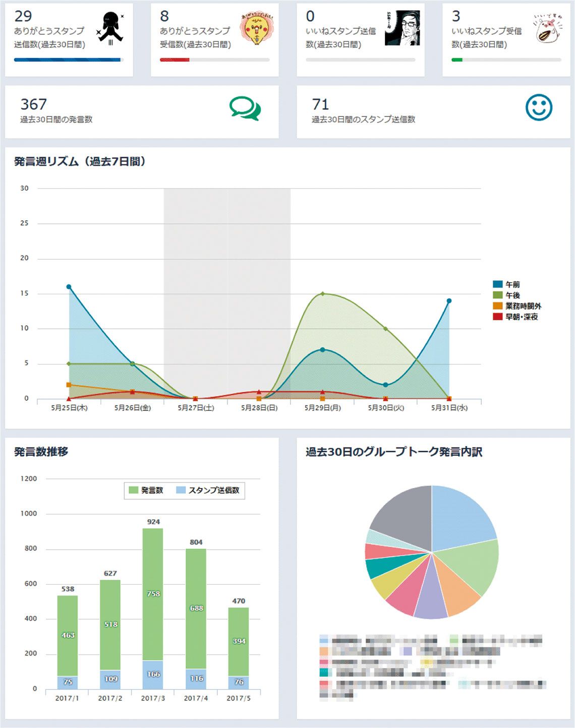This screenshot has width=575, height=728.
Task: Click the red ありがとうスタンプ受信数 progress bar
Action: pyautogui.click(x=175, y=60)
